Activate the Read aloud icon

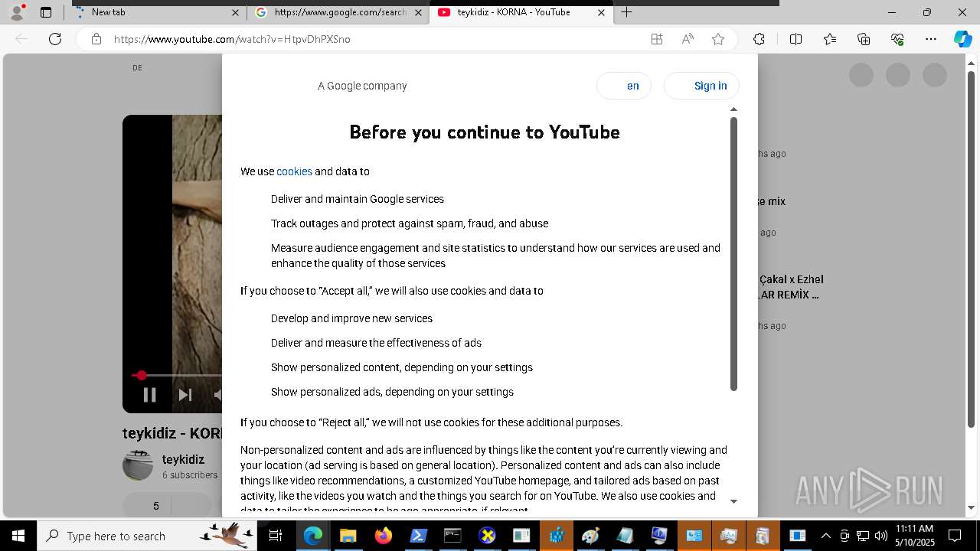pyautogui.click(x=688, y=39)
